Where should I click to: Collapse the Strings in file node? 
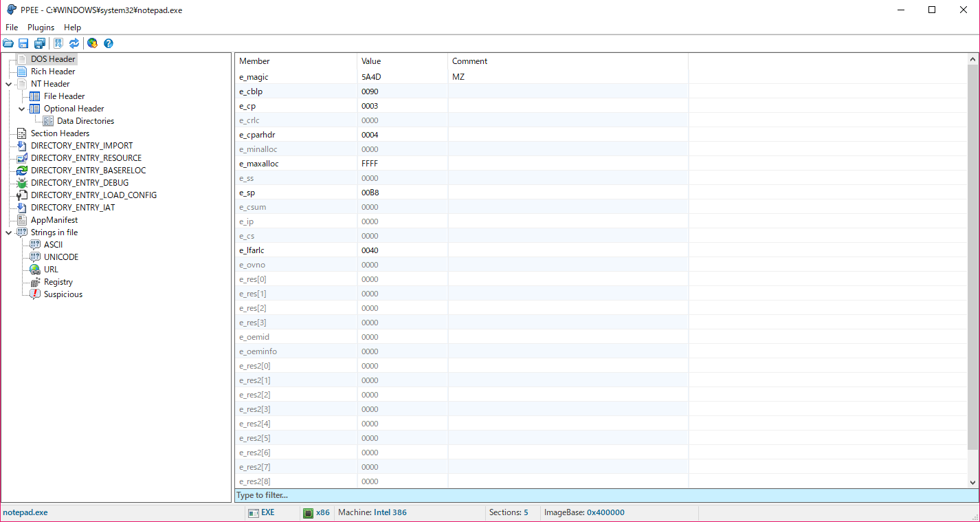point(7,232)
